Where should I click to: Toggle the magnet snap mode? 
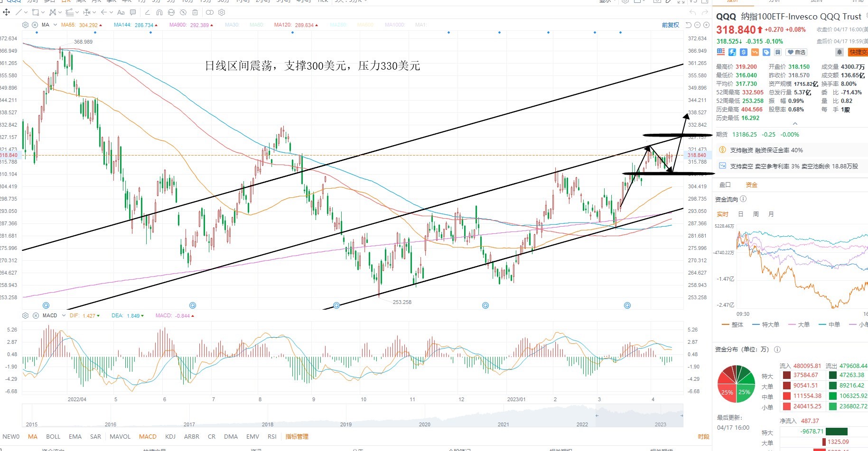[x=159, y=12]
